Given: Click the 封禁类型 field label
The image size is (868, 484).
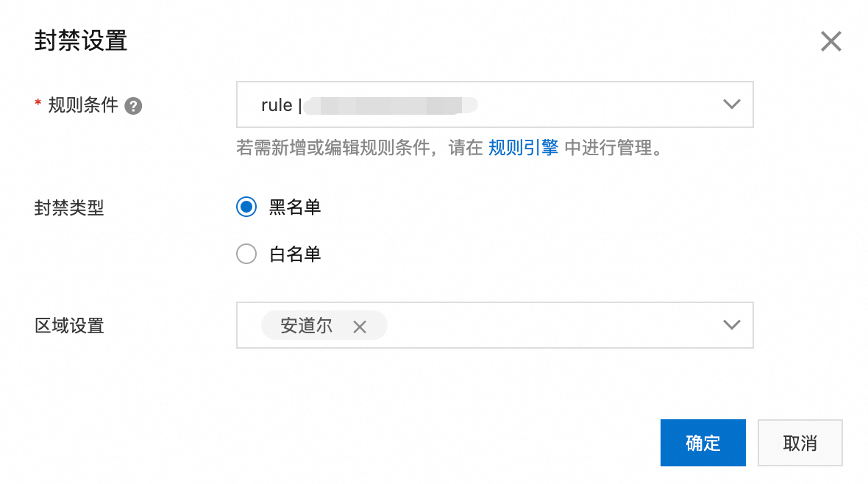Looking at the screenshot, I should pyautogui.click(x=69, y=208).
